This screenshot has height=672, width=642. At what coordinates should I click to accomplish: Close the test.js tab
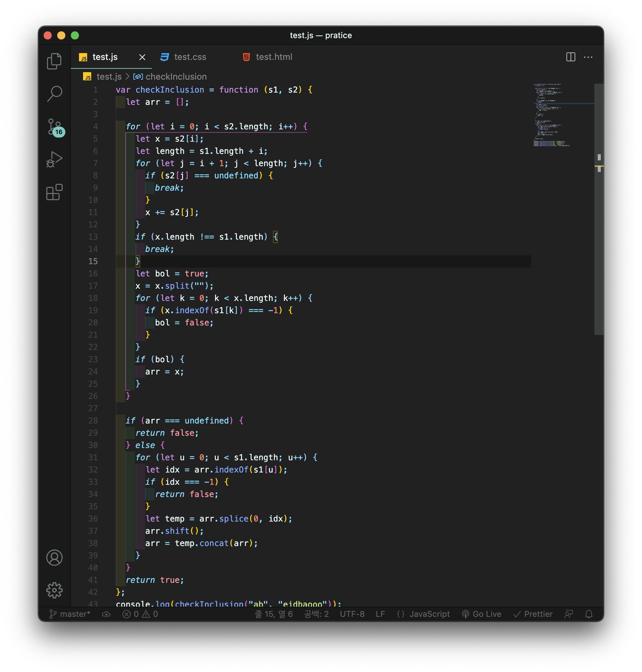pyautogui.click(x=142, y=57)
